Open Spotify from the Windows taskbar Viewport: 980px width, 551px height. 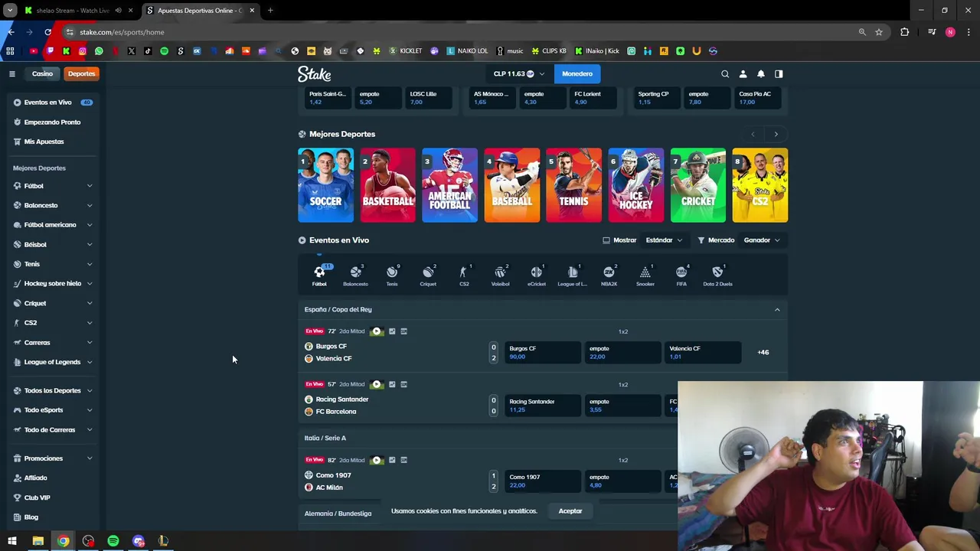(113, 541)
